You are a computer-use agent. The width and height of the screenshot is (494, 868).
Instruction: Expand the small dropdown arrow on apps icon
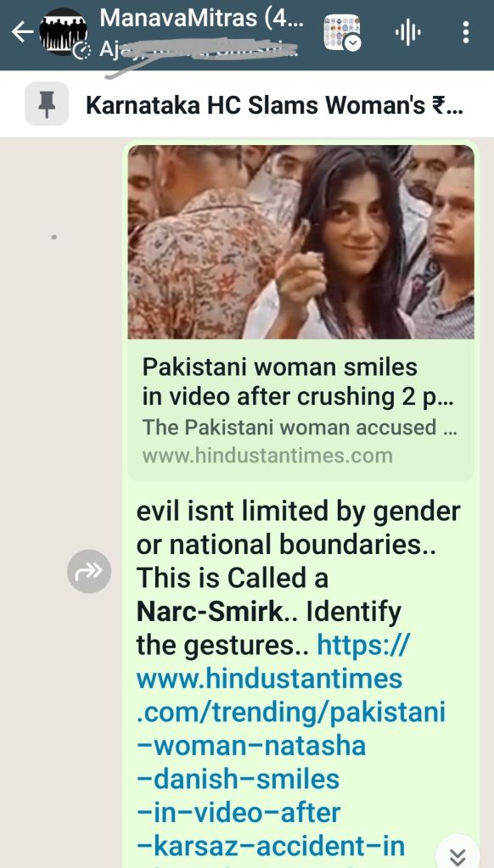point(353,43)
